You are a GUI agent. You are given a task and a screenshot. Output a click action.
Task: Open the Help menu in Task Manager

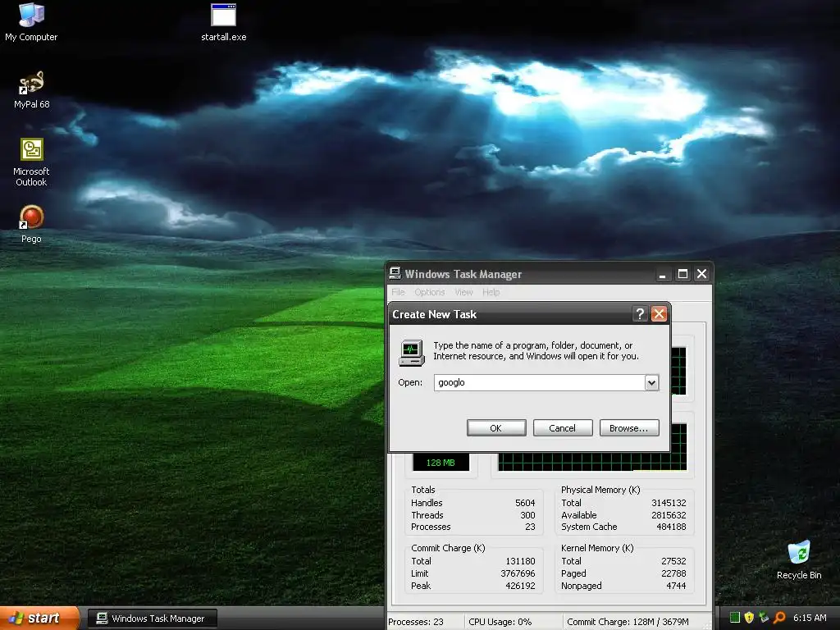pyautogui.click(x=491, y=292)
